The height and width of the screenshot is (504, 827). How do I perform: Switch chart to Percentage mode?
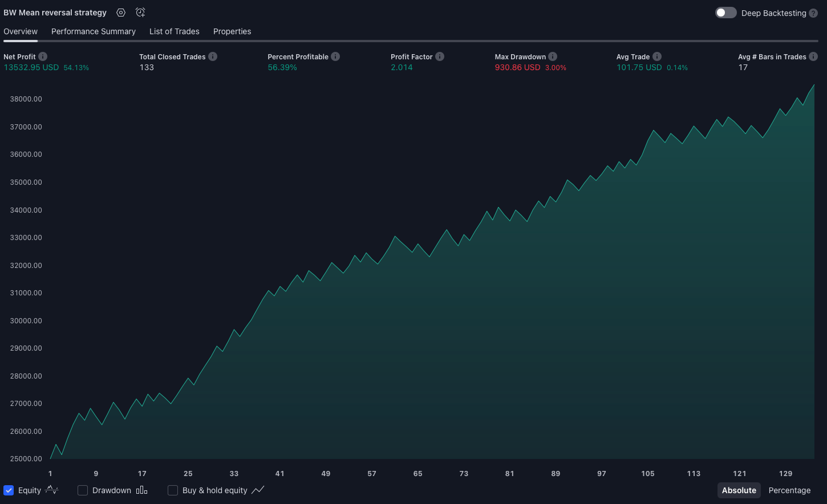pos(789,490)
